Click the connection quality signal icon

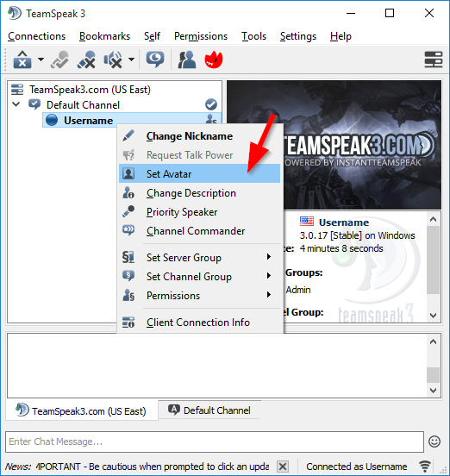pos(425,466)
